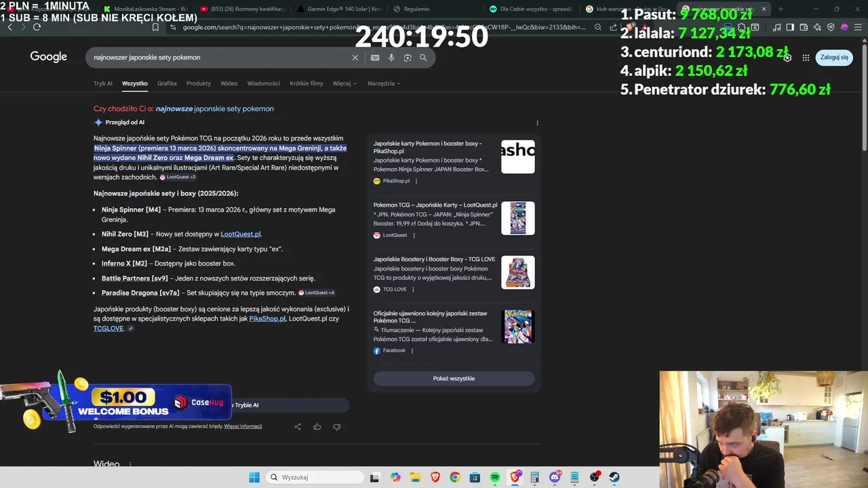This screenshot has height=488, width=868.
Task: Open Google Chrome from taskbar
Action: point(455,477)
